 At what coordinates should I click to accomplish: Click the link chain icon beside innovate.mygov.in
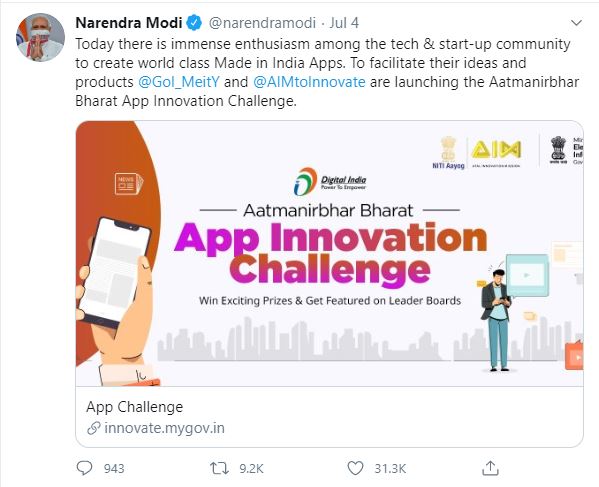point(94,428)
